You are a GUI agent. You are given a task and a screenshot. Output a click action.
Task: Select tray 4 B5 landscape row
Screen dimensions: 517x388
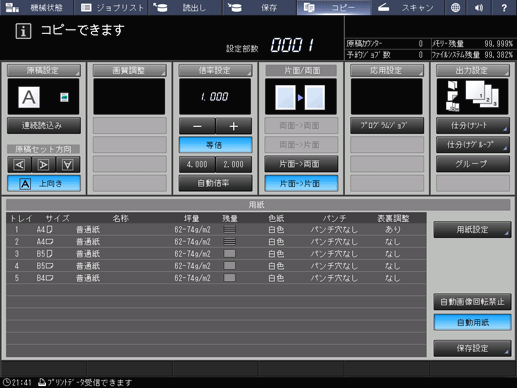click(216, 266)
